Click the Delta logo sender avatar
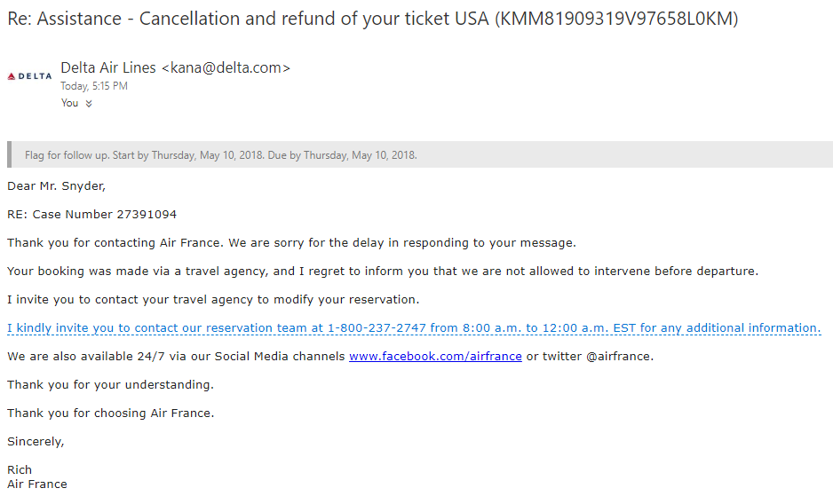The height and width of the screenshot is (504, 833). click(29, 76)
